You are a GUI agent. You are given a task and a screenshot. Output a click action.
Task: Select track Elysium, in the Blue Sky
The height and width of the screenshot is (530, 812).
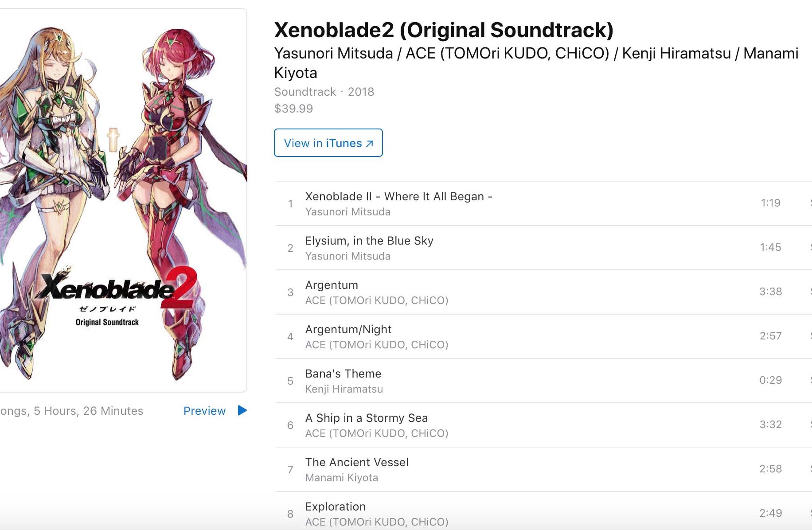(369, 241)
